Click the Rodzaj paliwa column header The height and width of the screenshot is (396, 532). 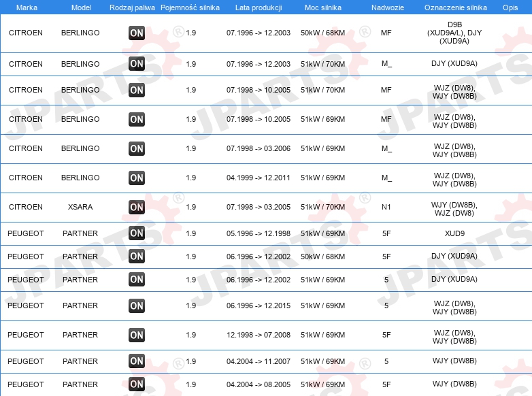(132, 7)
